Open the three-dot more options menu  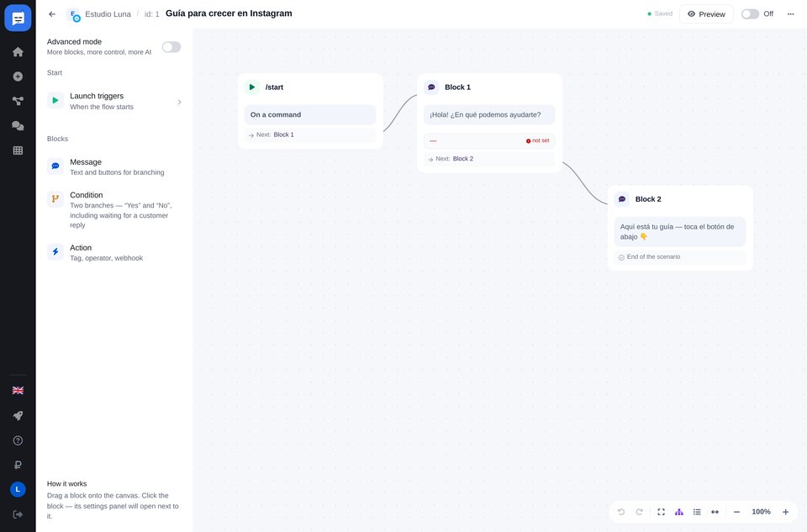pyautogui.click(x=790, y=14)
